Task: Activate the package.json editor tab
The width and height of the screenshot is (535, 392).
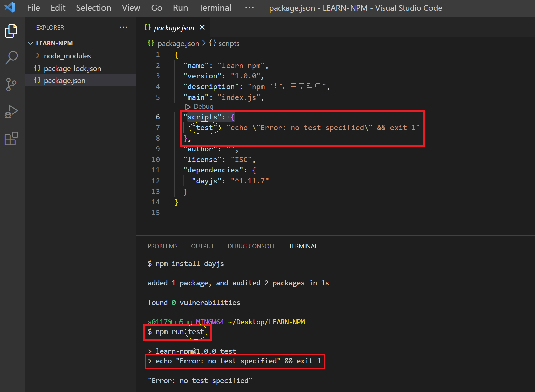Action: 174,28
